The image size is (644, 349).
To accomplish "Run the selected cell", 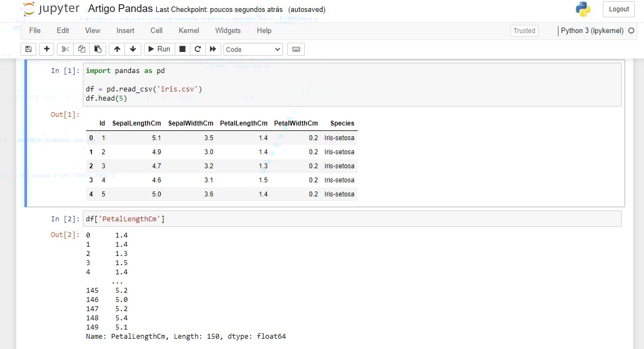I will click(159, 49).
